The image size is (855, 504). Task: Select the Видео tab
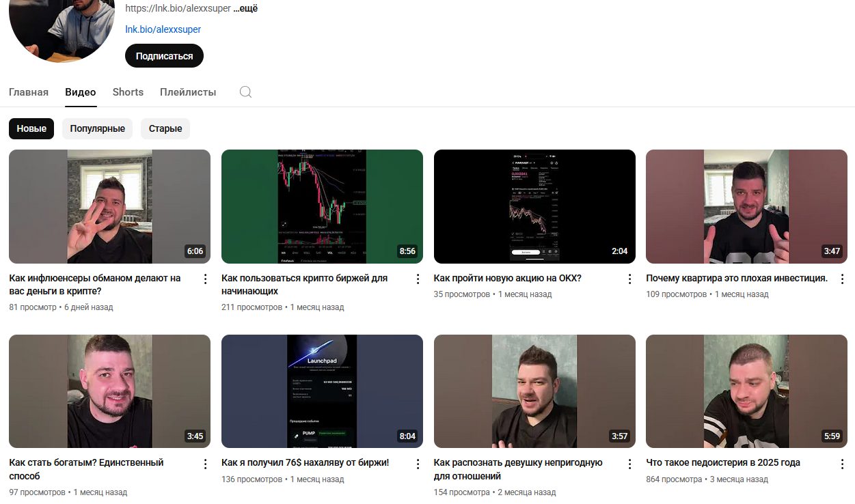tap(81, 92)
